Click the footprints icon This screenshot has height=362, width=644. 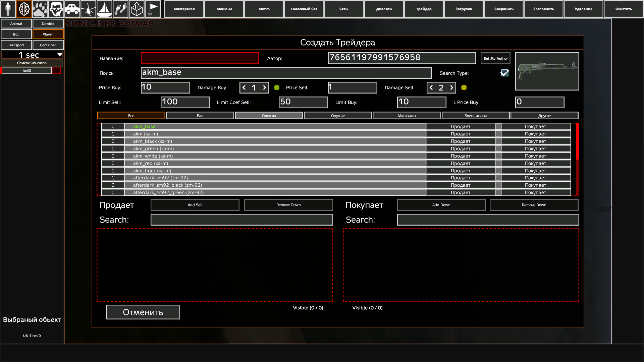[120, 9]
